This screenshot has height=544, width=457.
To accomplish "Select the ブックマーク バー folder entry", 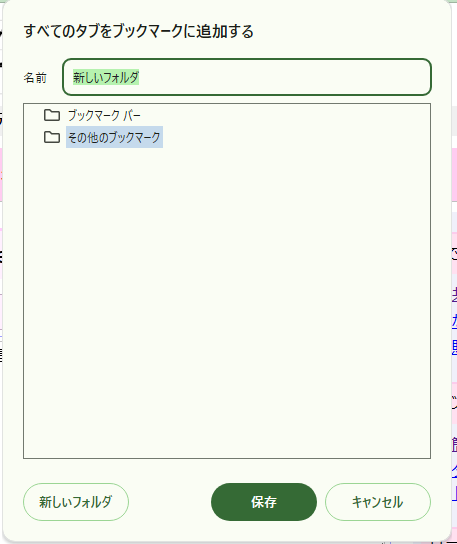I will pos(104,115).
